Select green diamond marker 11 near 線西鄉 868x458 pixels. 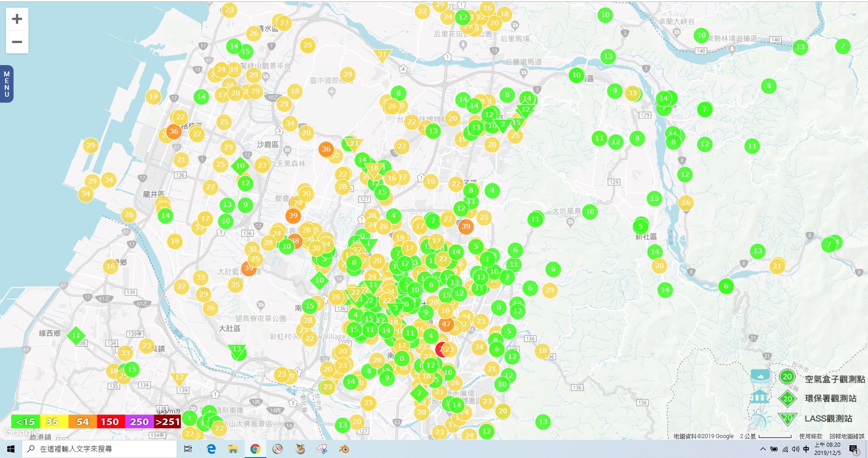coord(76,335)
